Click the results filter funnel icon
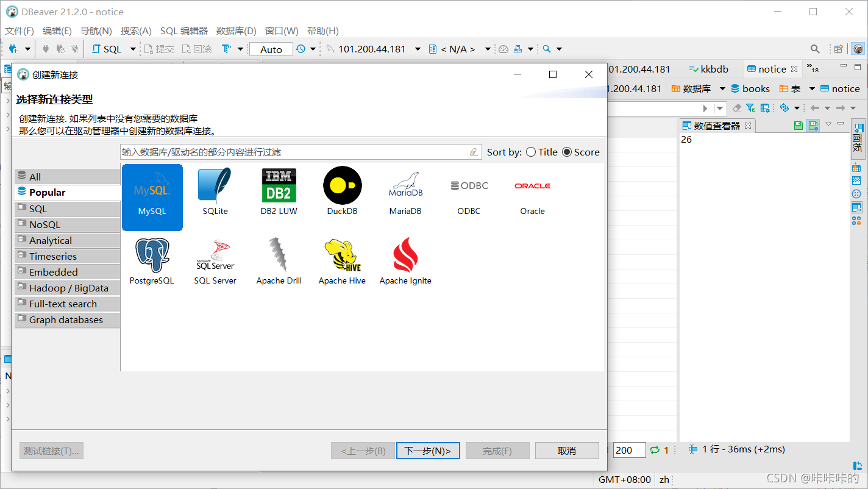Screen dimensions: 868x489 [750, 108]
